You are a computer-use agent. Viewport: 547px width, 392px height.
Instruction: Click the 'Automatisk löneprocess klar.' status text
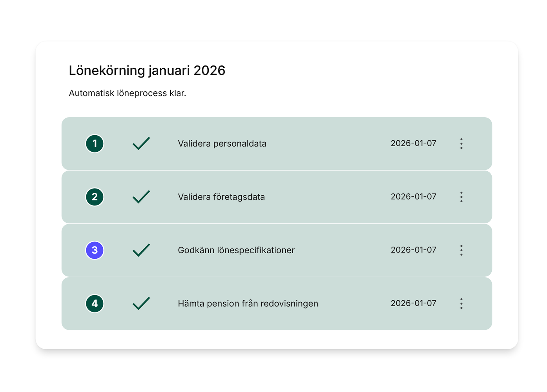coord(128,93)
